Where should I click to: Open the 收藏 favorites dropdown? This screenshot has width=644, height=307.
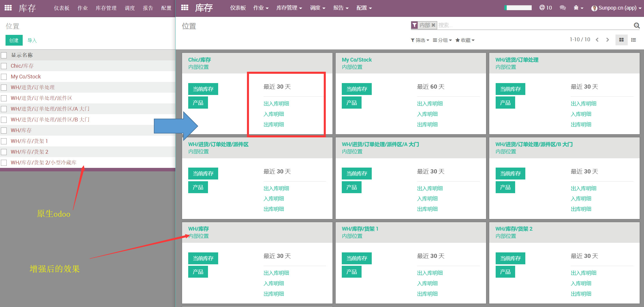(x=465, y=40)
